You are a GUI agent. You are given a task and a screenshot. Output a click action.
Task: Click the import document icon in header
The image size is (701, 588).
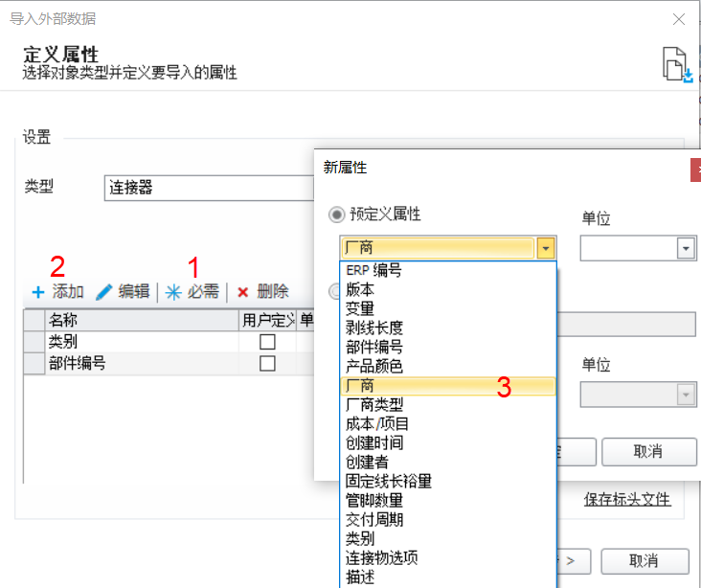677,64
